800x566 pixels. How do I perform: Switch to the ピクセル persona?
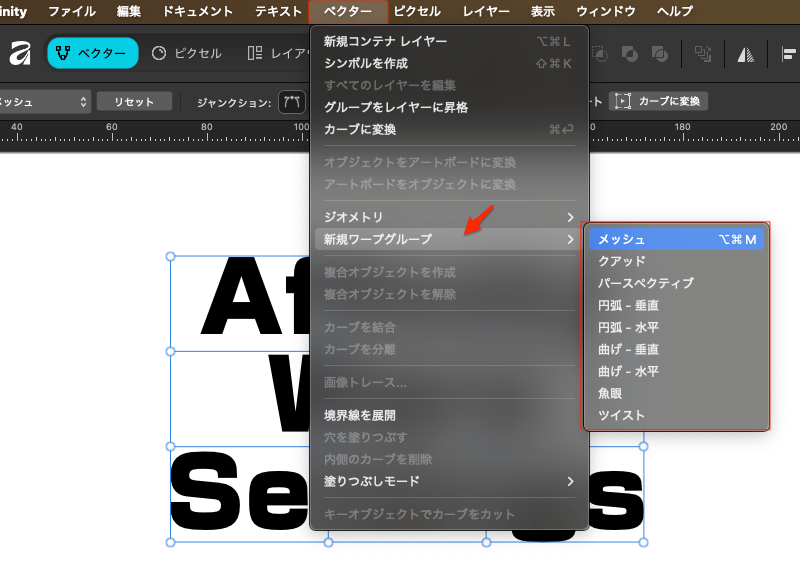click(186, 53)
